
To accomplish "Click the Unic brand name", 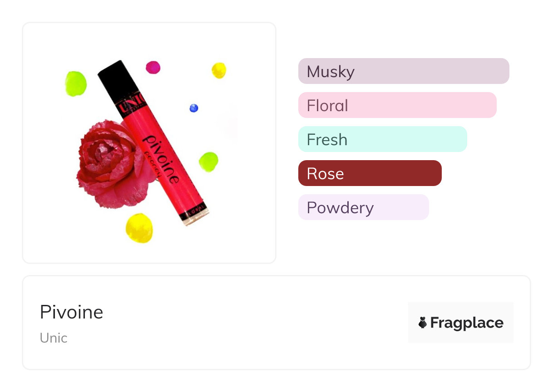I will pyautogui.click(x=54, y=338).
